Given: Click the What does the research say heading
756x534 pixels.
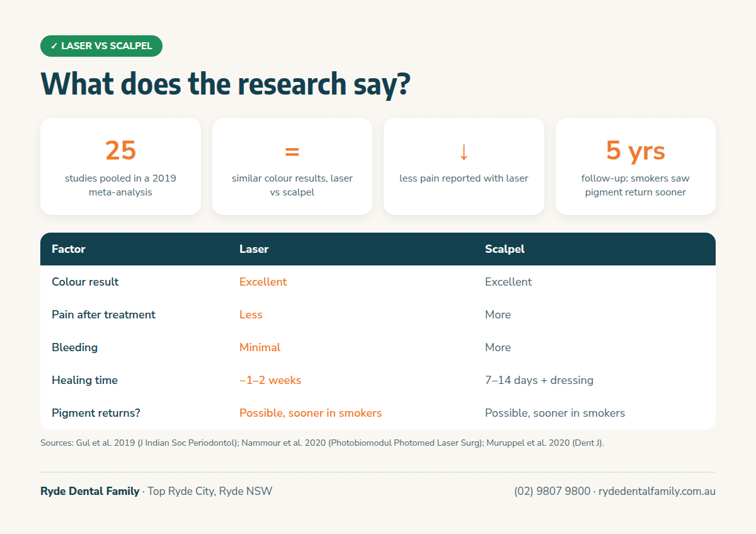Looking at the screenshot, I should [x=226, y=84].
